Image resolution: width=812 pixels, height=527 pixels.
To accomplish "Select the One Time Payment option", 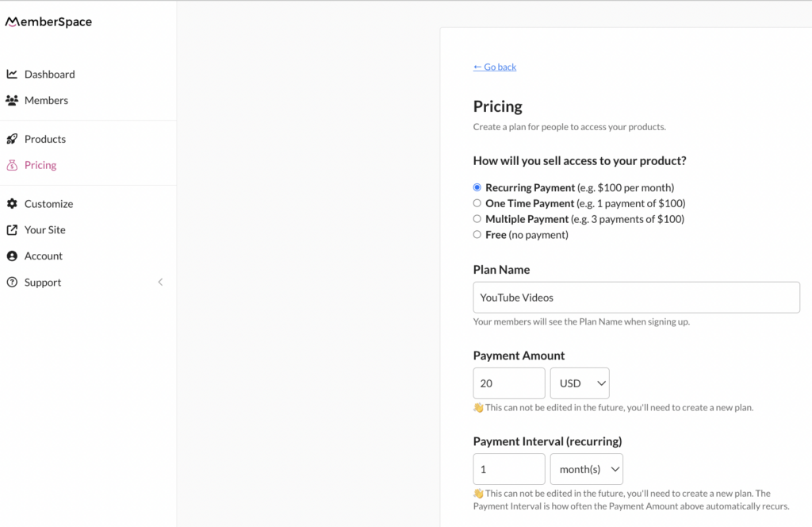I will [477, 203].
